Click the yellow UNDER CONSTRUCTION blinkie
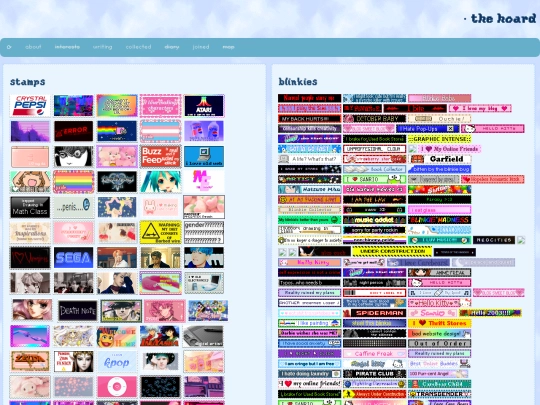Screen dimensions: 540x405 pyautogui.click(x=392, y=251)
